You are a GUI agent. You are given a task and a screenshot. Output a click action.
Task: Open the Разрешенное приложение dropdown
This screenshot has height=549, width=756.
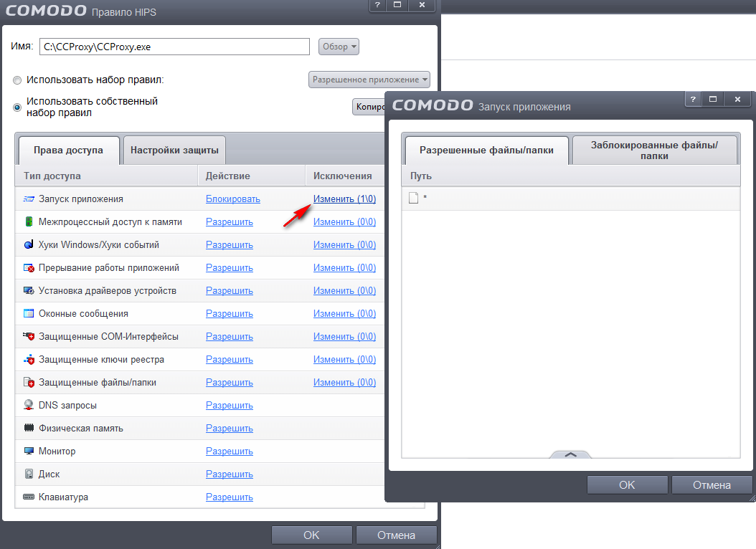[369, 80]
